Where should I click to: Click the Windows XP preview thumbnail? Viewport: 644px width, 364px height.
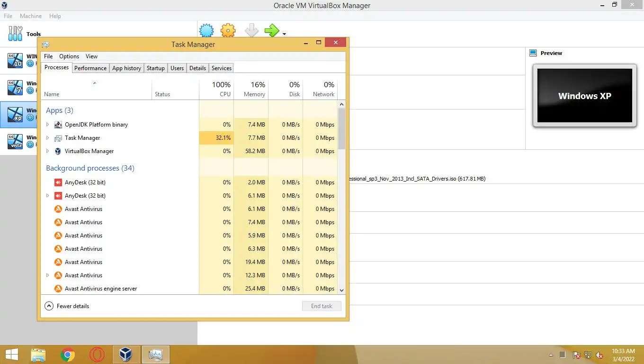tap(585, 96)
